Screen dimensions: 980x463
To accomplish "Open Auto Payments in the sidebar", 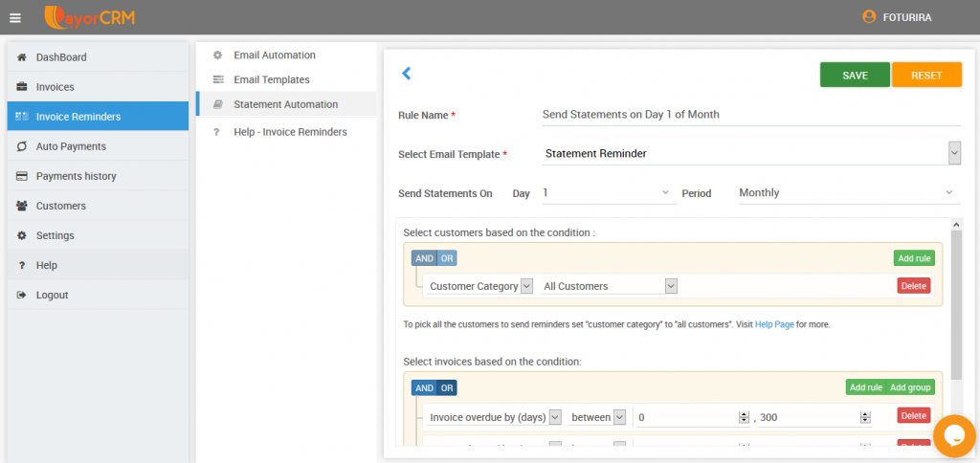I will 71,146.
